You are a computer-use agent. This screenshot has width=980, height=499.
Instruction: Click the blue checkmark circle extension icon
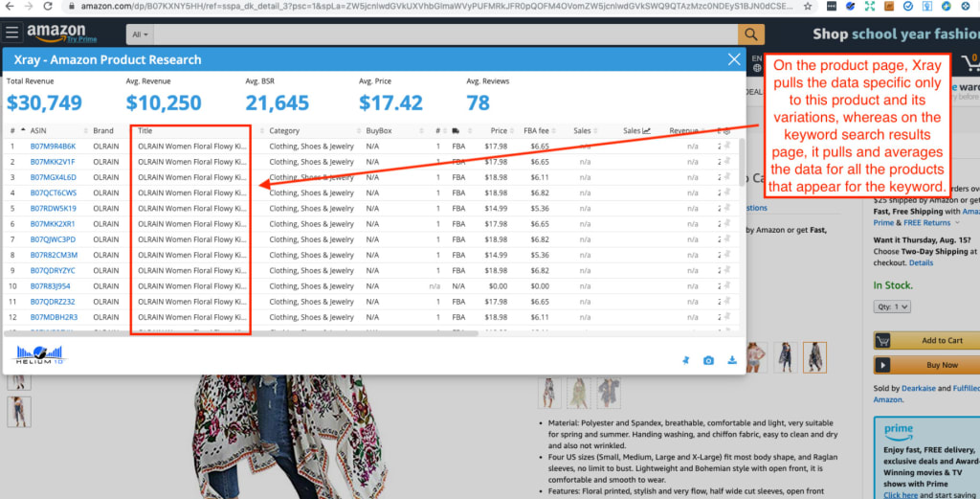(908, 7)
